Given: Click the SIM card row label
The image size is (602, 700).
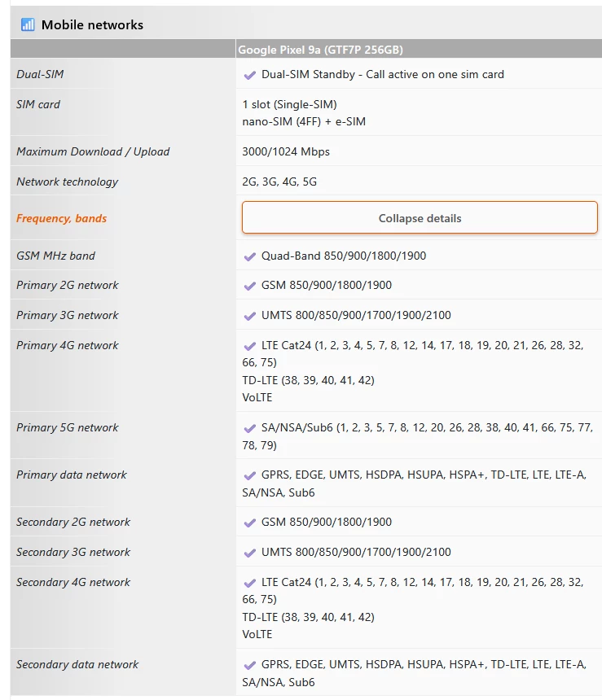Looking at the screenshot, I should (38, 104).
